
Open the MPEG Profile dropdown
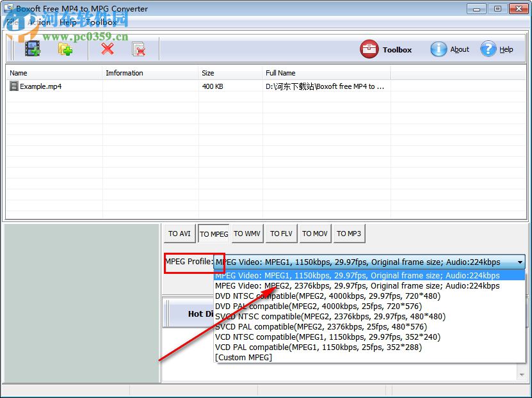pos(517,262)
